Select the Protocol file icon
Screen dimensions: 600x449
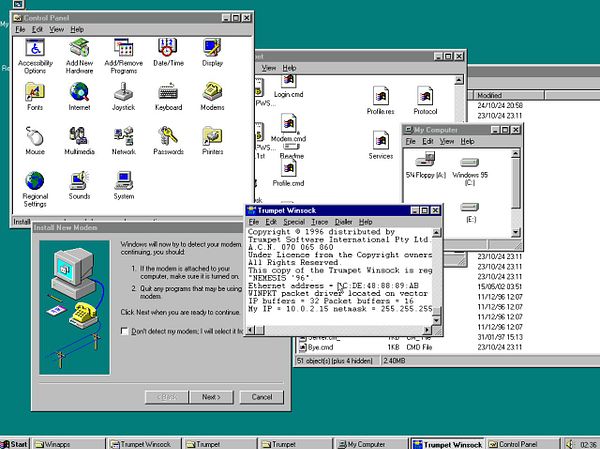click(x=425, y=100)
